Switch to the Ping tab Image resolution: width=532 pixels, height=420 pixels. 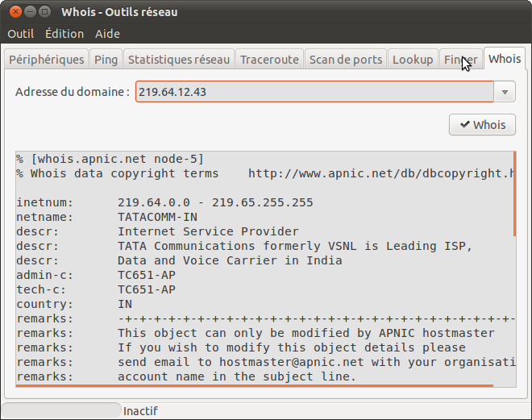(106, 60)
